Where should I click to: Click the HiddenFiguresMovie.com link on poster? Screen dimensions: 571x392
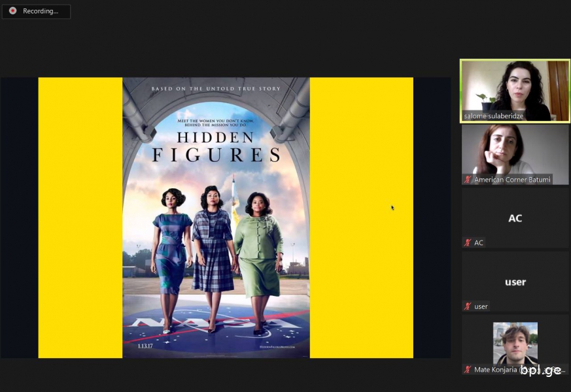point(277,347)
